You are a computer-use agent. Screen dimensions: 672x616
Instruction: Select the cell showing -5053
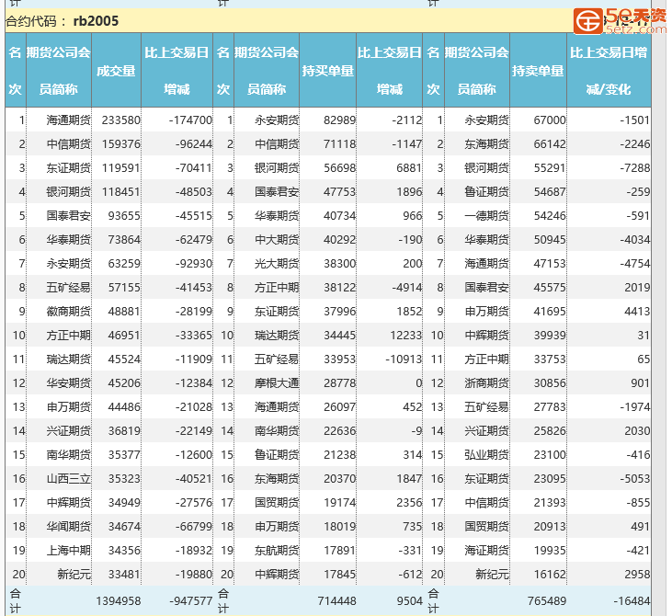(635, 478)
